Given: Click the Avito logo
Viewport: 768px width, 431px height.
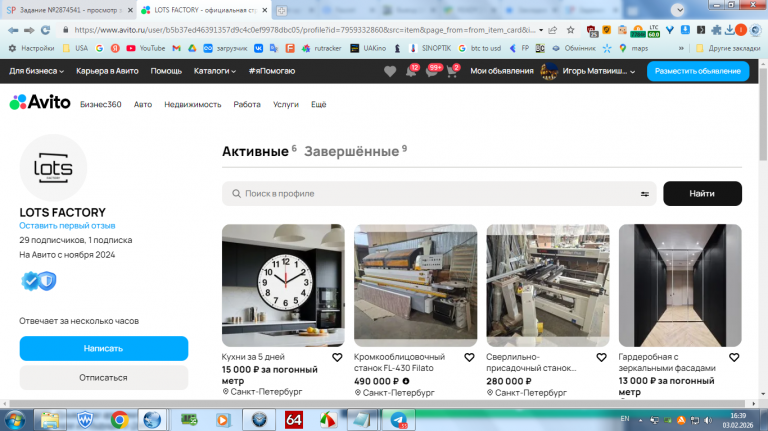Looking at the screenshot, I should [40, 102].
